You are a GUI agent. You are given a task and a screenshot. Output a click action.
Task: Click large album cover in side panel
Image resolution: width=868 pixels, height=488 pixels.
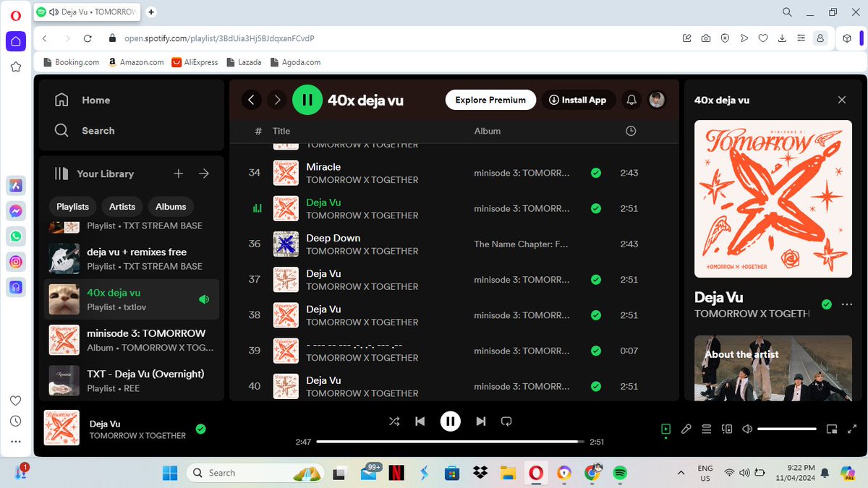(773, 198)
